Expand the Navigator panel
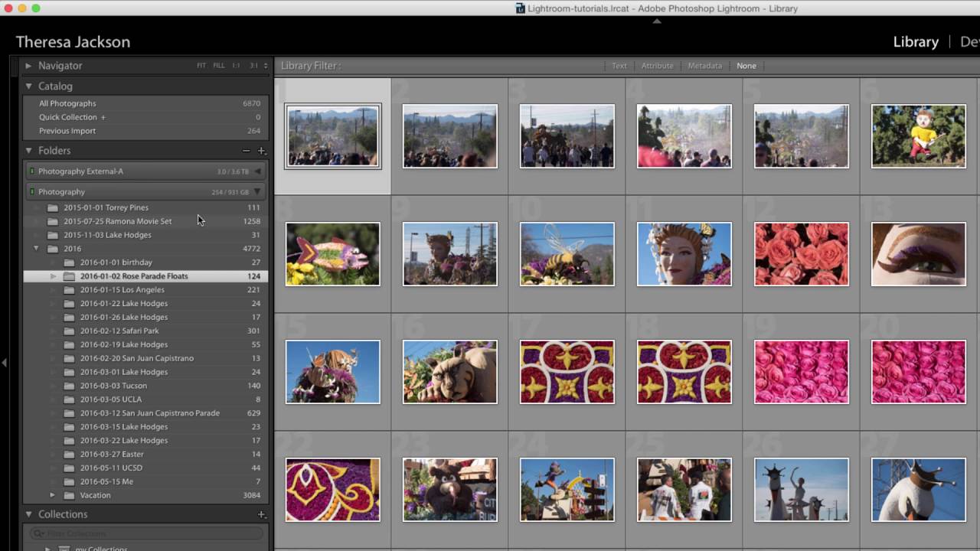The height and width of the screenshot is (551, 980). pyautogui.click(x=28, y=66)
